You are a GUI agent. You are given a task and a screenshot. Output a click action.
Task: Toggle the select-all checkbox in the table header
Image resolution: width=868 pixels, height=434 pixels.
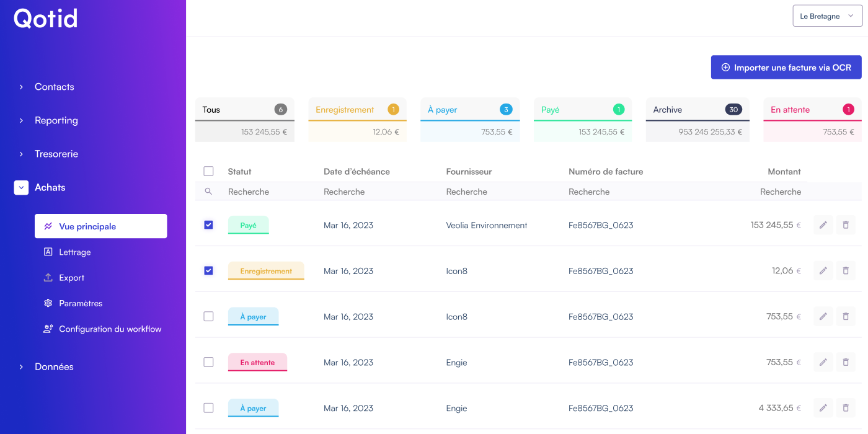[208, 171]
